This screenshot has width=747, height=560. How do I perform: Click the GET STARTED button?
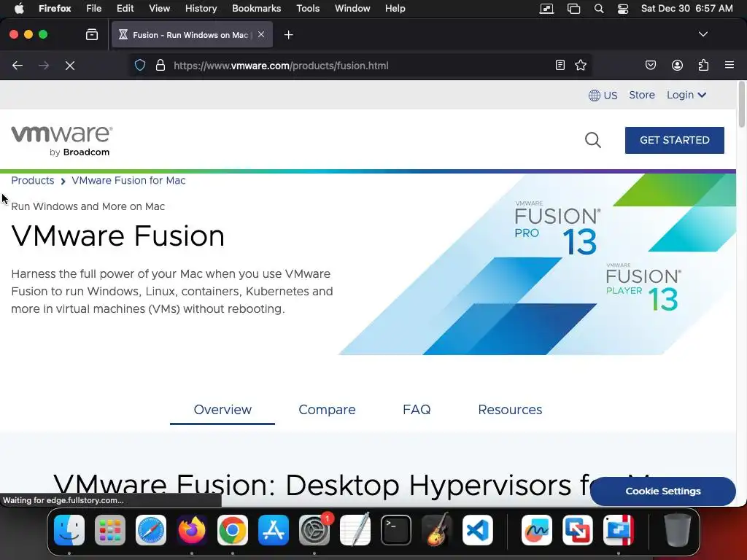coord(675,140)
